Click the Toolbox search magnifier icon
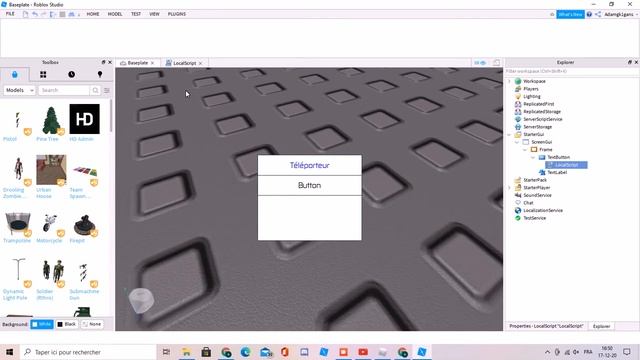 click(95, 90)
